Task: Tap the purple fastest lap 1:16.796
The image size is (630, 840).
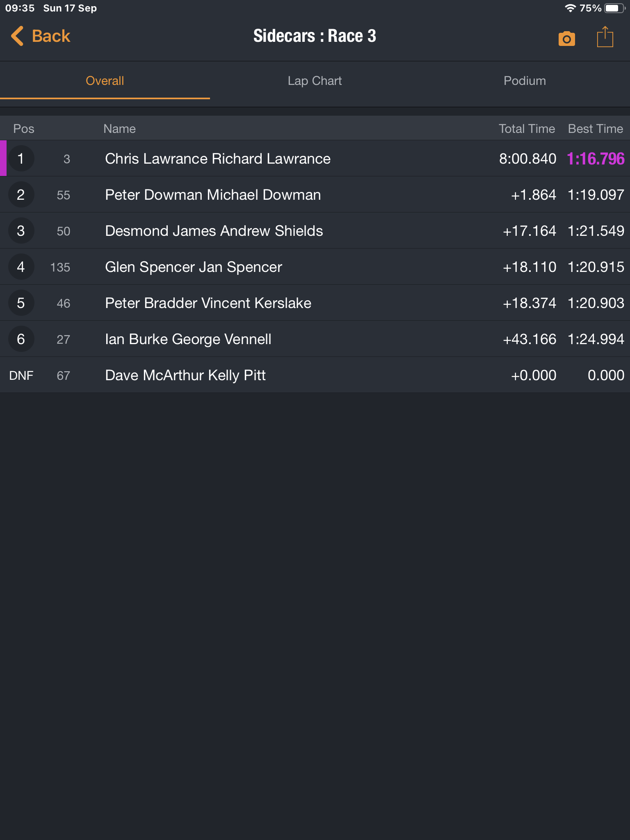Action: [x=595, y=159]
